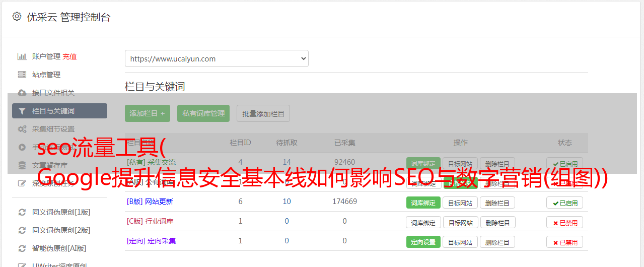This screenshot has width=644, height=267.
Task: Toggle the 已禁用 status for 定向采集
Action: click(x=565, y=242)
